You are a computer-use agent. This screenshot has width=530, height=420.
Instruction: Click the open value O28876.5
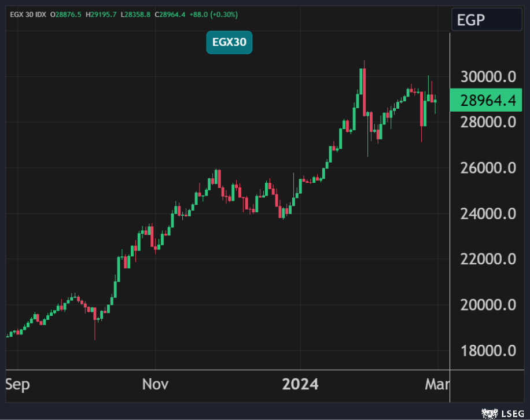click(x=67, y=14)
